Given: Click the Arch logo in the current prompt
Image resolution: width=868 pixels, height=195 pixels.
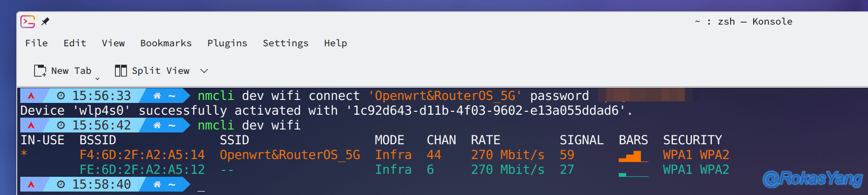Looking at the screenshot, I should pos(31,185).
